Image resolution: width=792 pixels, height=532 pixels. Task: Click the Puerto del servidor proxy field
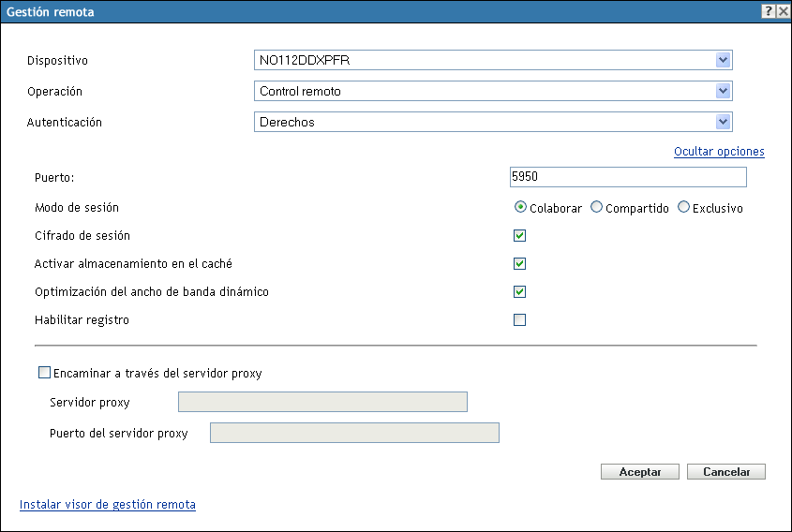354,433
